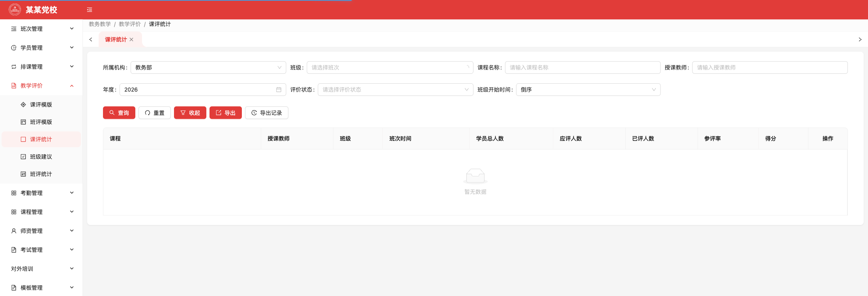
Task: Open the 评价状态 dropdown
Action: tap(395, 90)
